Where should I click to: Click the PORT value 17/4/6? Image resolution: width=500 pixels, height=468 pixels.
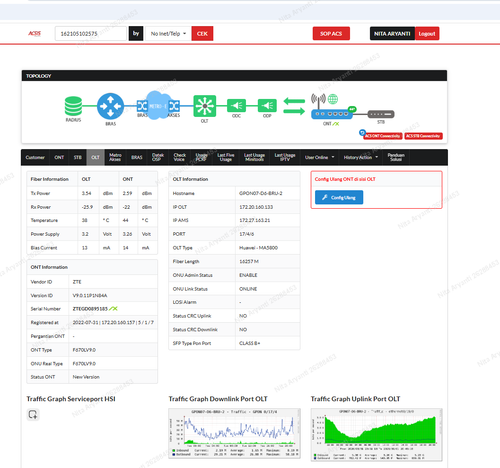point(247,234)
